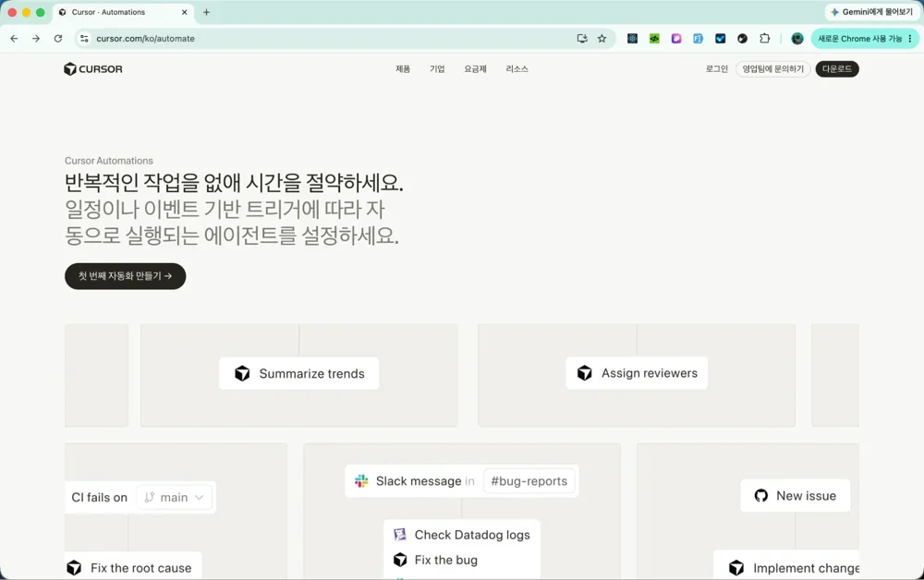Click the Fix the bug step text
Viewport: 924px width, 580px height.
(x=446, y=560)
